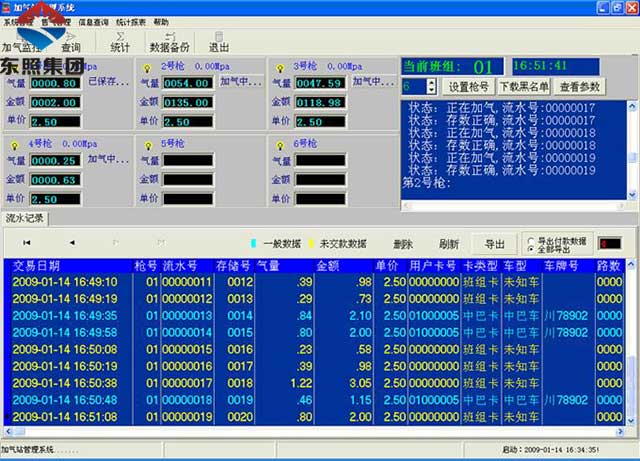Click the cyan 一般数据 color legend
This screenshot has height=461, width=640.
click(x=253, y=244)
